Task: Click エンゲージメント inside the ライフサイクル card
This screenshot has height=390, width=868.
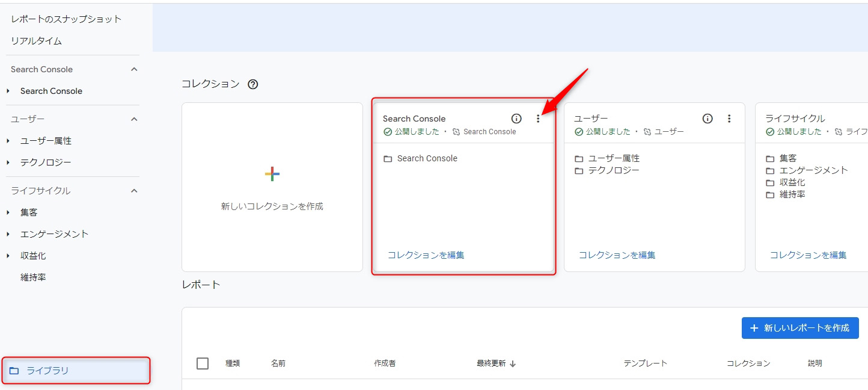Action: pos(814,170)
